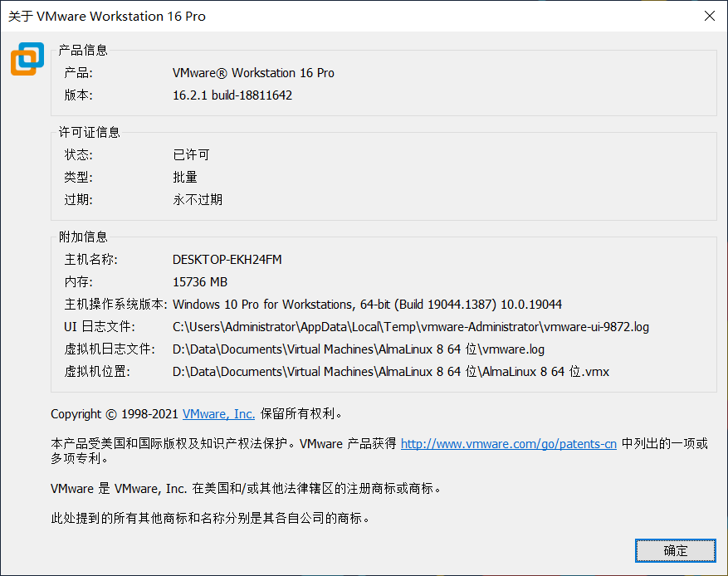Click the license status 已许可
The width and height of the screenshot is (728, 576).
191,154
